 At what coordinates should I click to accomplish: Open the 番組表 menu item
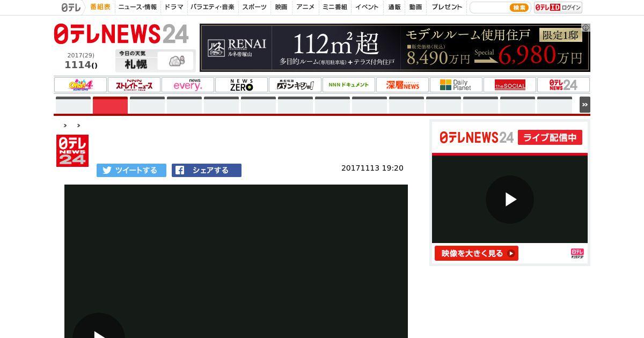pos(100,7)
